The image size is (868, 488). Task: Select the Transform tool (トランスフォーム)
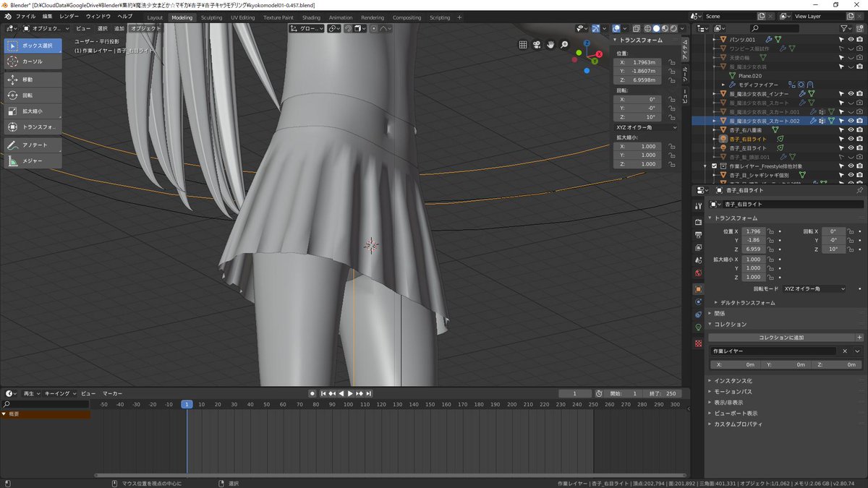pos(33,127)
